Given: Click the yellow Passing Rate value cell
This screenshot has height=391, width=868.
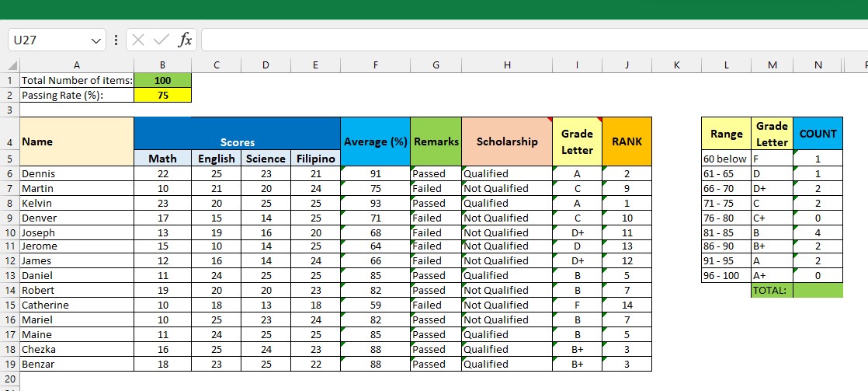Looking at the screenshot, I should (162, 96).
